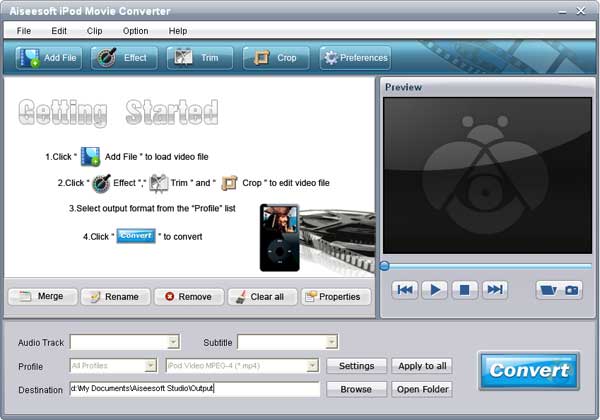Click the Add File icon in step 1

coord(90,156)
